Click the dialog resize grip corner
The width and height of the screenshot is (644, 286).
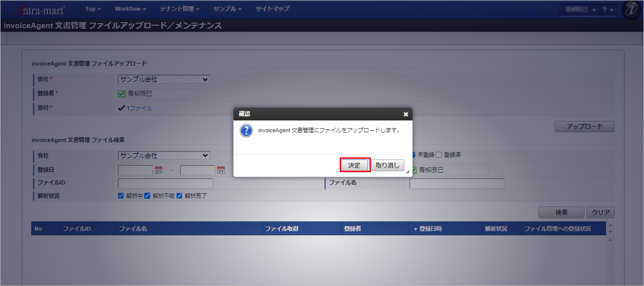coord(408,172)
